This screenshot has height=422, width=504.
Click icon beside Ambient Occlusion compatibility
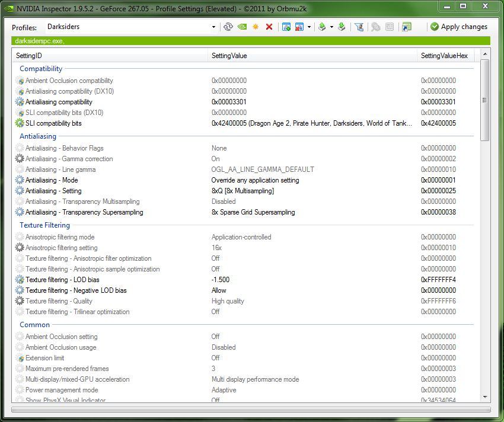click(x=20, y=81)
